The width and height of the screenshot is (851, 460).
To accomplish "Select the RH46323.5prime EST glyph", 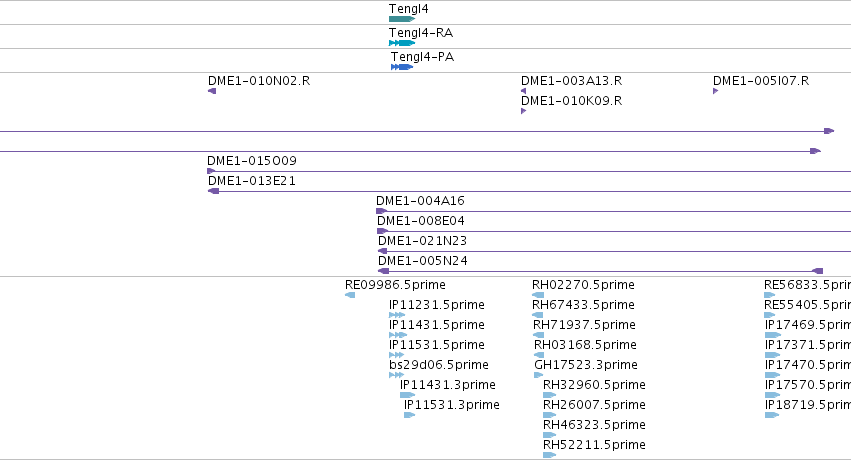I will coord(550,436).
